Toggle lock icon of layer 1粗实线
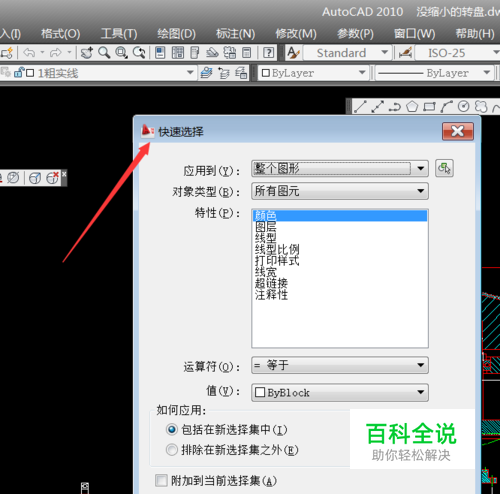Screen dimensions: 500x494 (x=19, y=72)
